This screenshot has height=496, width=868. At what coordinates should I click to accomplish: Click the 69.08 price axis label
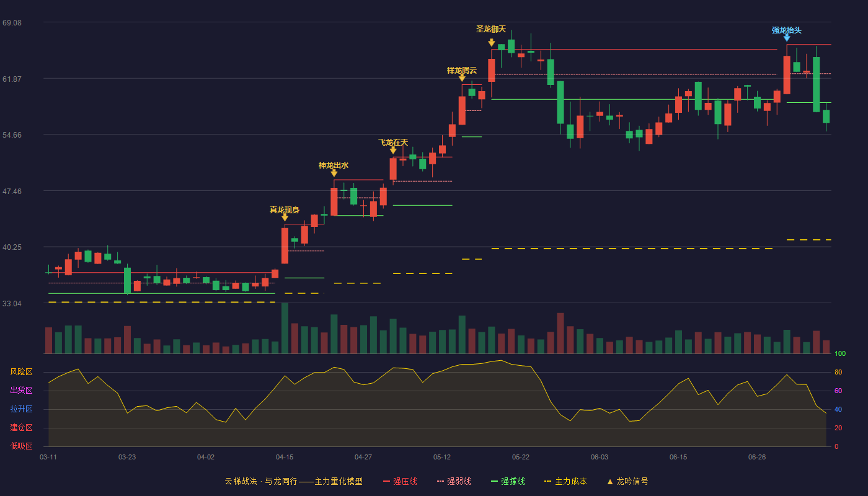12,23
